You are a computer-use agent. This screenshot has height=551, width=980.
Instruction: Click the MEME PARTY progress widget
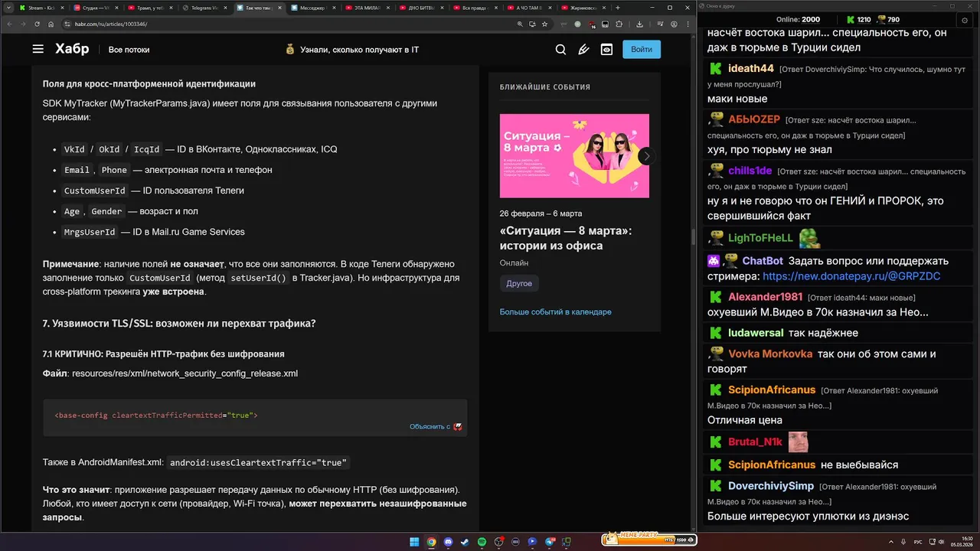click(649, 540)
